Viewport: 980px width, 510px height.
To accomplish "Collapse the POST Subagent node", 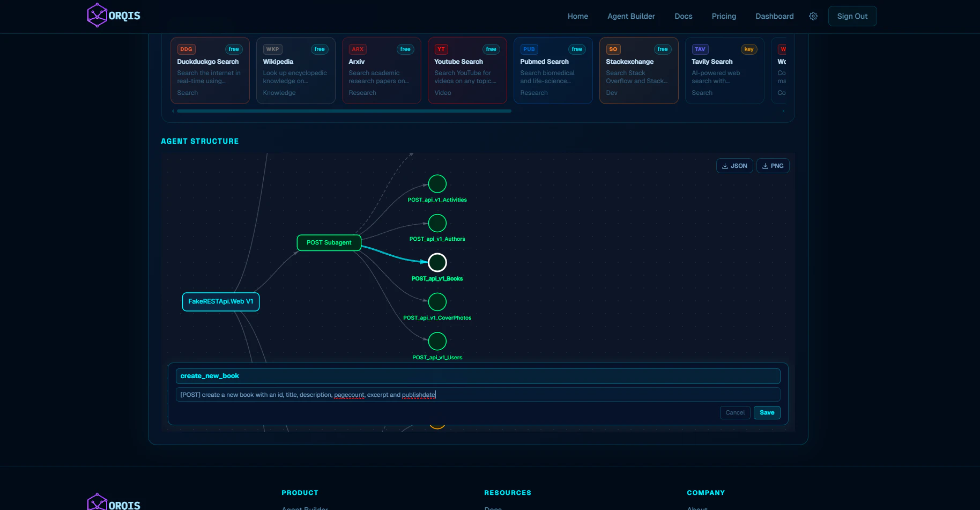I will point(329,242).
